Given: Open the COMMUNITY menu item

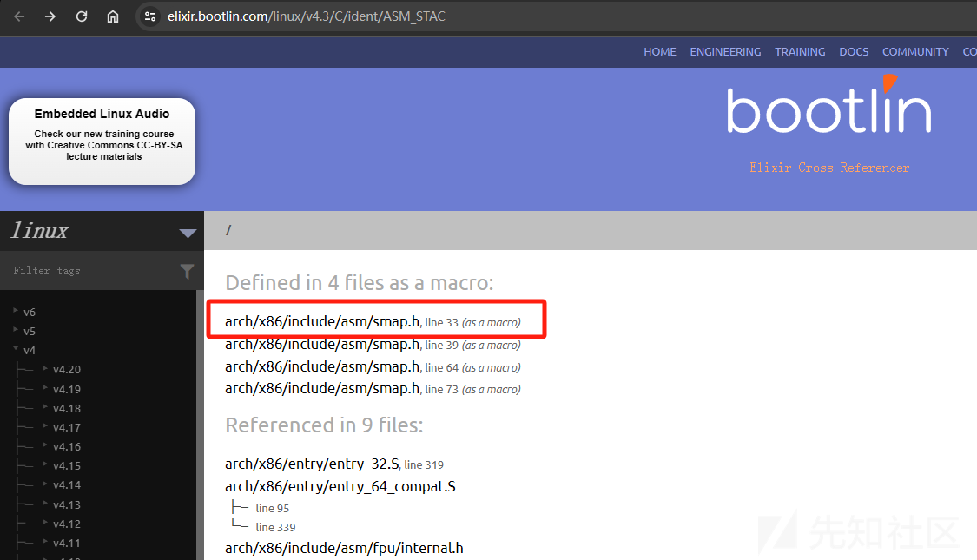Looking at the screenshot, I should coord(915,52).
